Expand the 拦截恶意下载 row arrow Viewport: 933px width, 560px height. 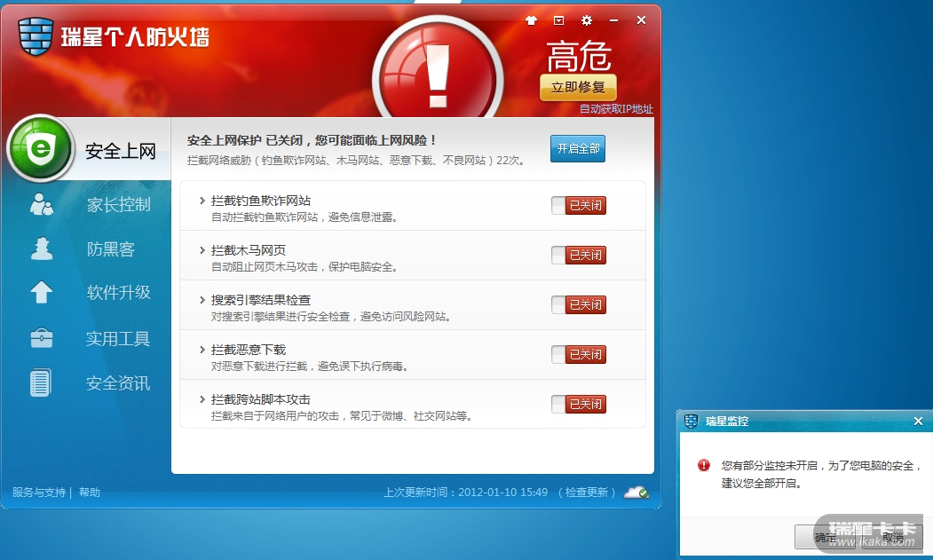pyautogui.click(x=202, y=350)
